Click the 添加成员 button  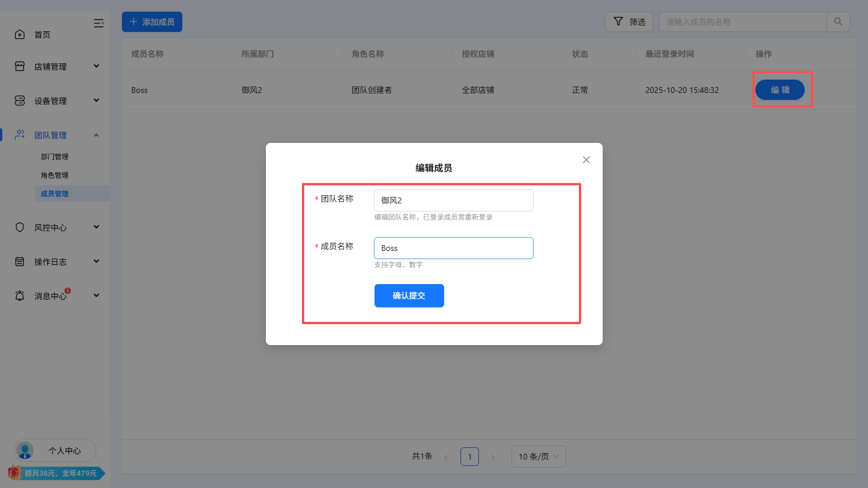pyautogui.click(x=152, y=22)
